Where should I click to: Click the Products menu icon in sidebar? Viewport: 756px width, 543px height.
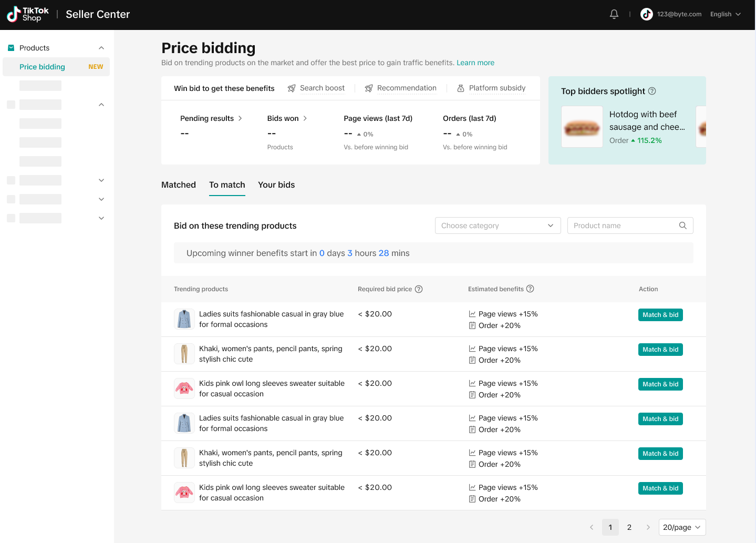tap(11, 48)
